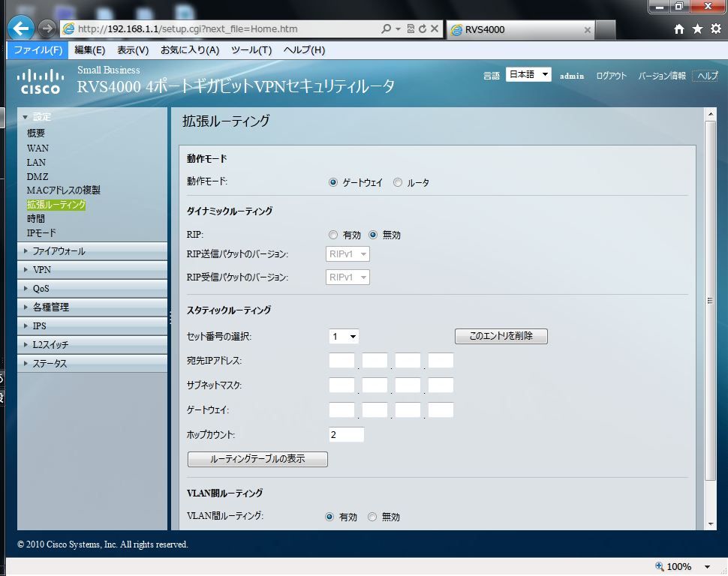Open LAN settings in the sidebar
Screen dimensions: 728x576
(x=36, y=163)
